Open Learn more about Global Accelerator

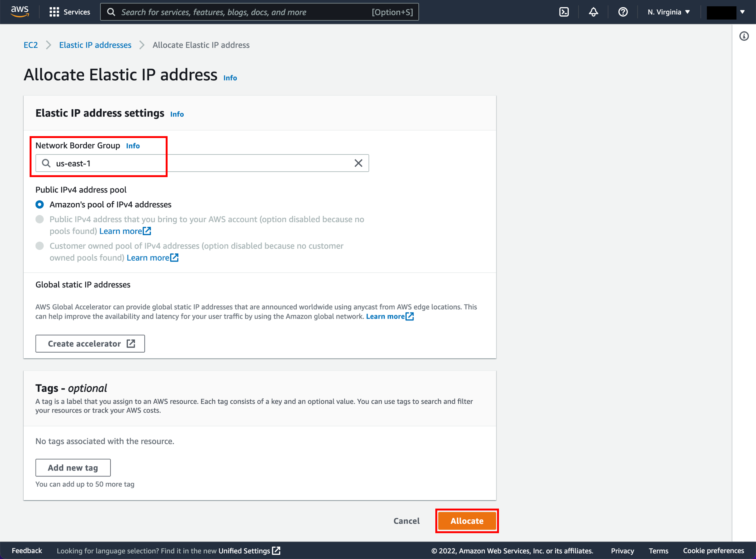click(390, 316)
